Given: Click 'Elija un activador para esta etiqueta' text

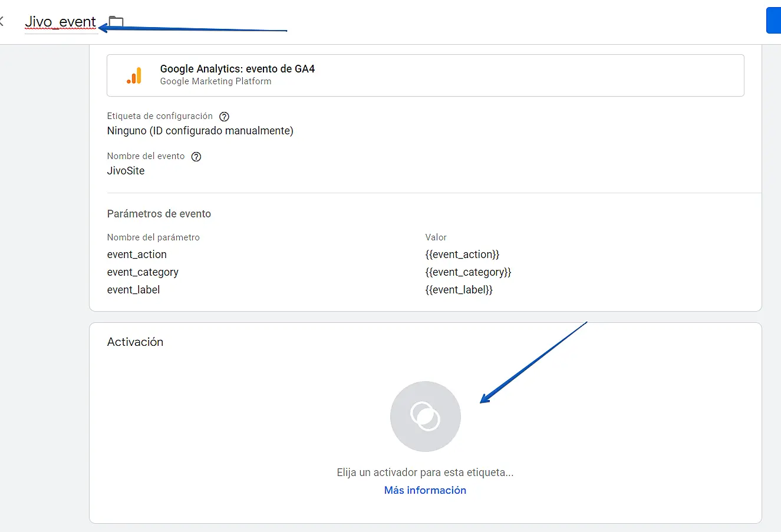Looking at the screenshot, I should [x=425, y=472].
